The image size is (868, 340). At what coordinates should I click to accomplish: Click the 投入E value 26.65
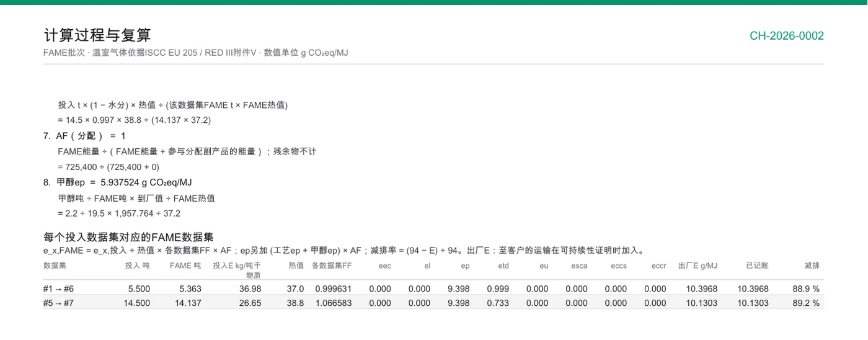point(250,303)
